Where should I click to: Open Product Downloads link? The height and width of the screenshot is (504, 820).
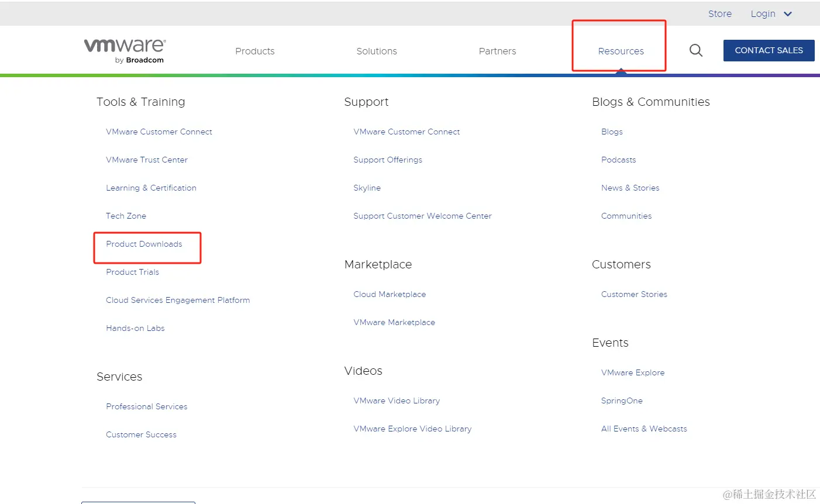point(144,244)
